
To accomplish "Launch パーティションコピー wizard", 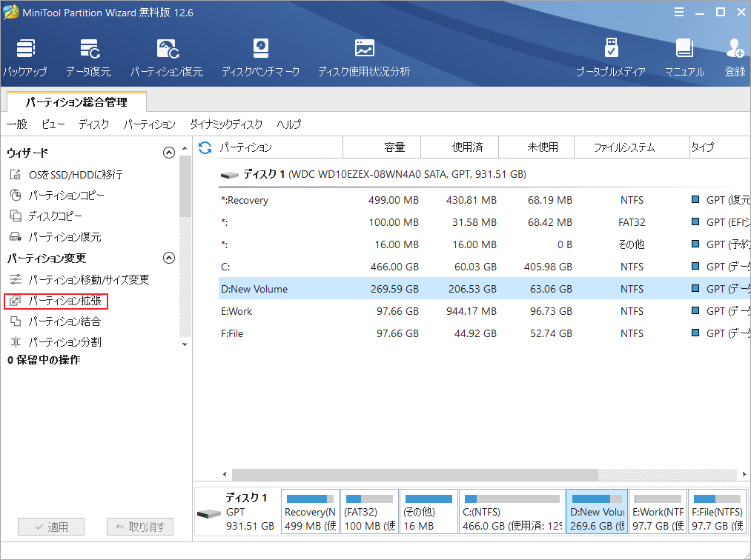I will point(57,196).
